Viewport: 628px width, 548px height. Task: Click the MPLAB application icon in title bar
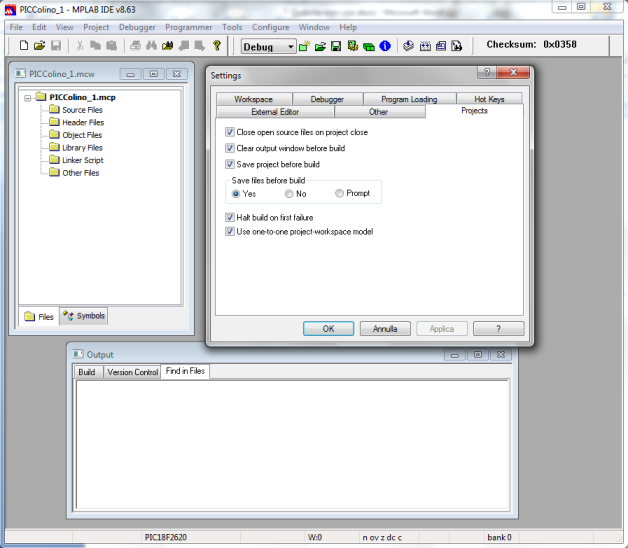[10, 10]
